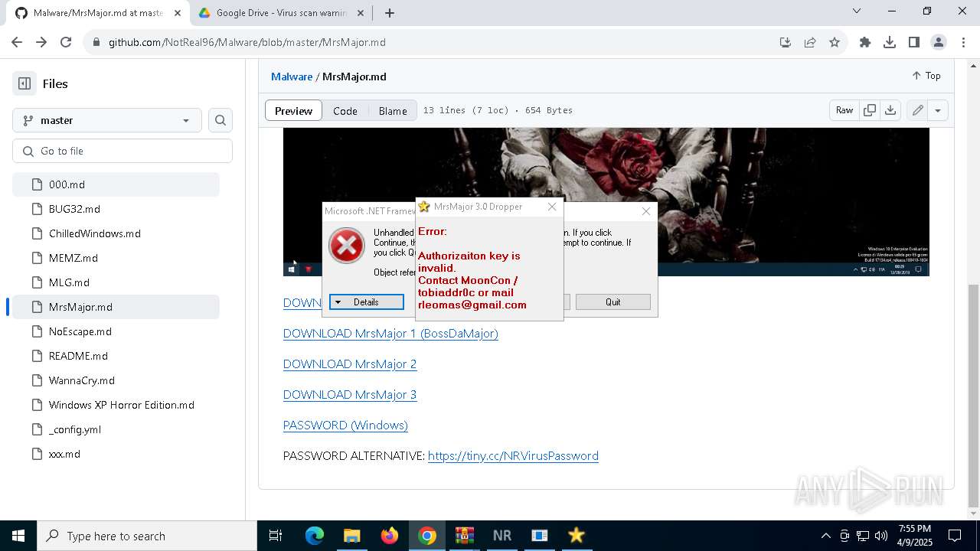Click share page icon in address bar
The image size is (980, 551).
810,42
